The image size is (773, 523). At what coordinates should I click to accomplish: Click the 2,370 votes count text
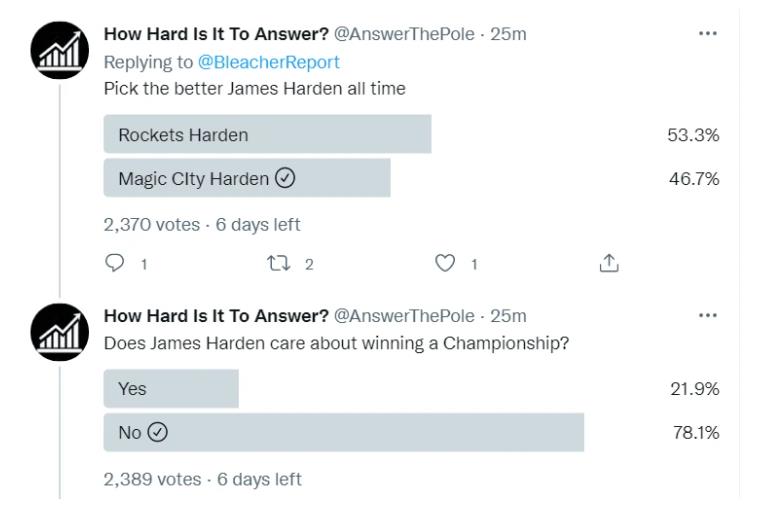coord(151,225)
